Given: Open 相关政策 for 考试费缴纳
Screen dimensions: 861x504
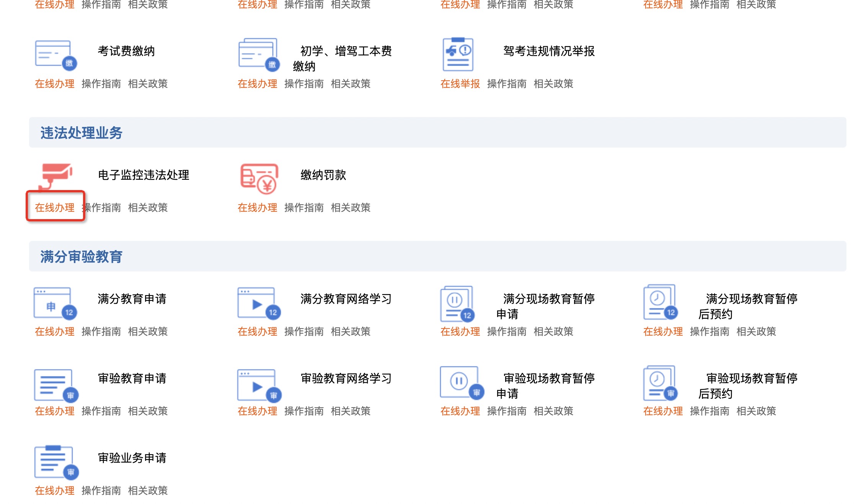Looking at the screenshot, I should click(148, 84).
